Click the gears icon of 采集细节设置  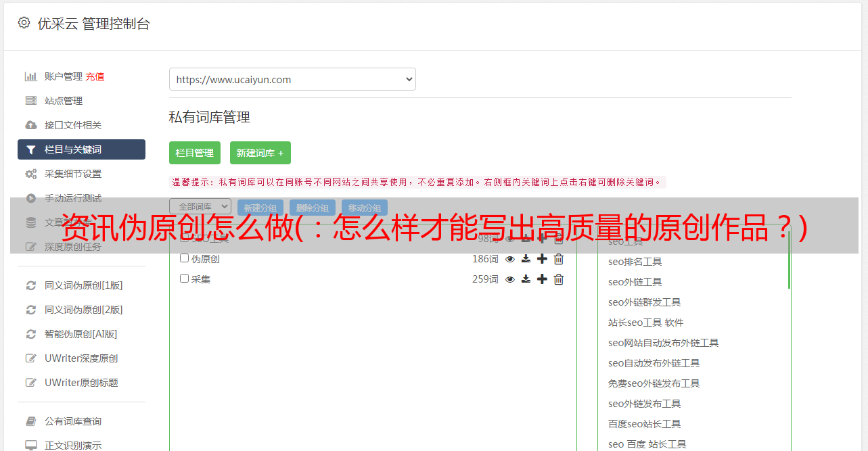[31, 174]
